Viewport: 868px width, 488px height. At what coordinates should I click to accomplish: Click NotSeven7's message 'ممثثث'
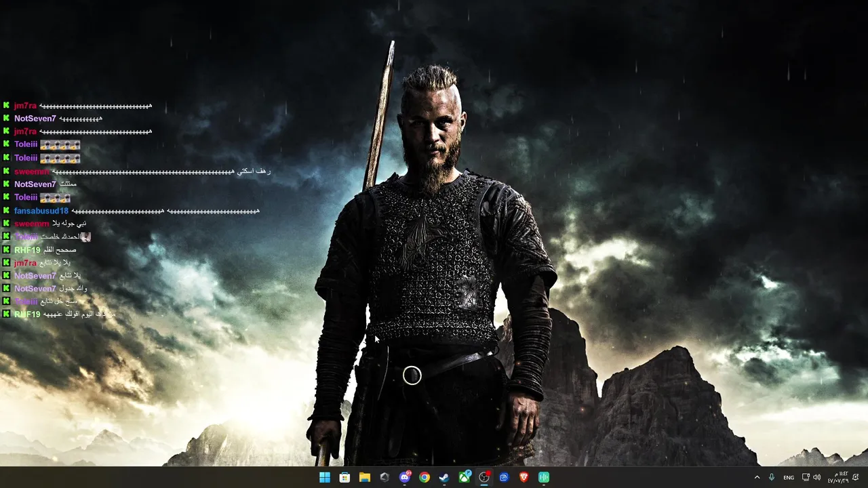coord(68,184)
